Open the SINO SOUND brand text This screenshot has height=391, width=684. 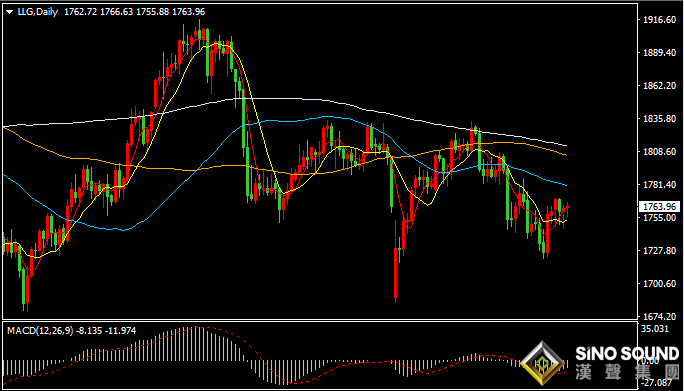tap(626, 353)
